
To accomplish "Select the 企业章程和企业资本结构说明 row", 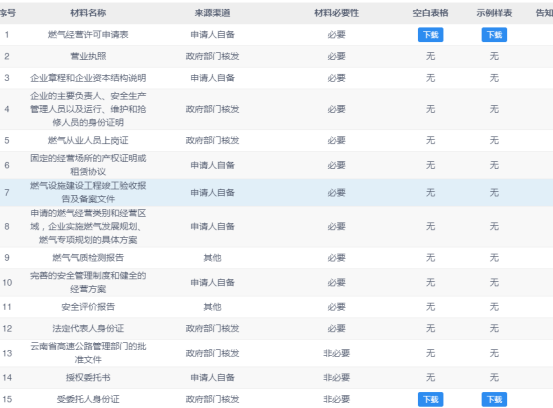I will (276, 78).
